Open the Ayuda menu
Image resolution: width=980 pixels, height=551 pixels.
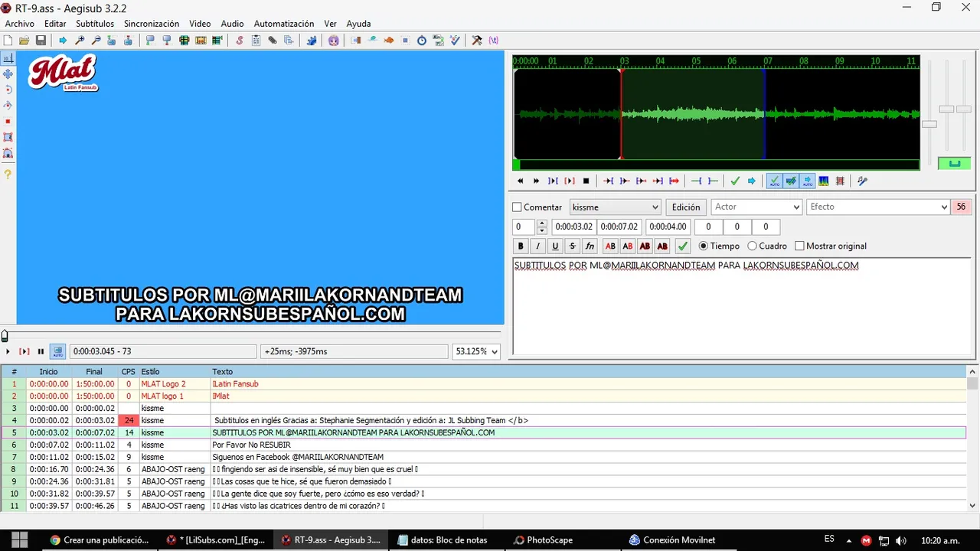[358, 24]
